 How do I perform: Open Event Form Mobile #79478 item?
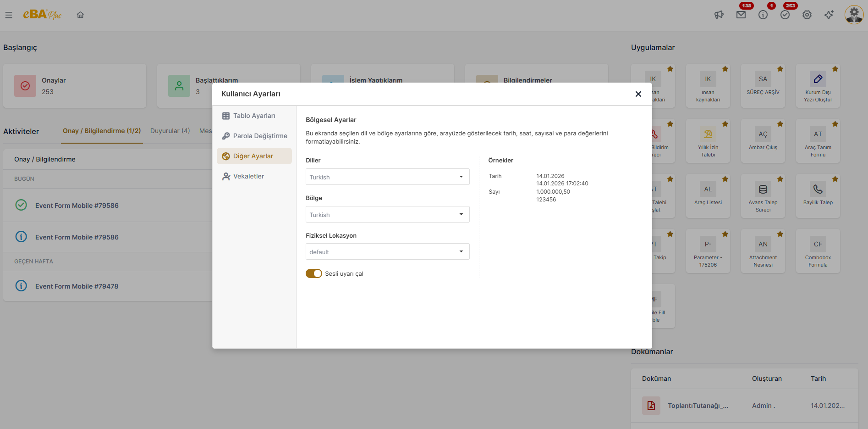[x=77, y=286]
